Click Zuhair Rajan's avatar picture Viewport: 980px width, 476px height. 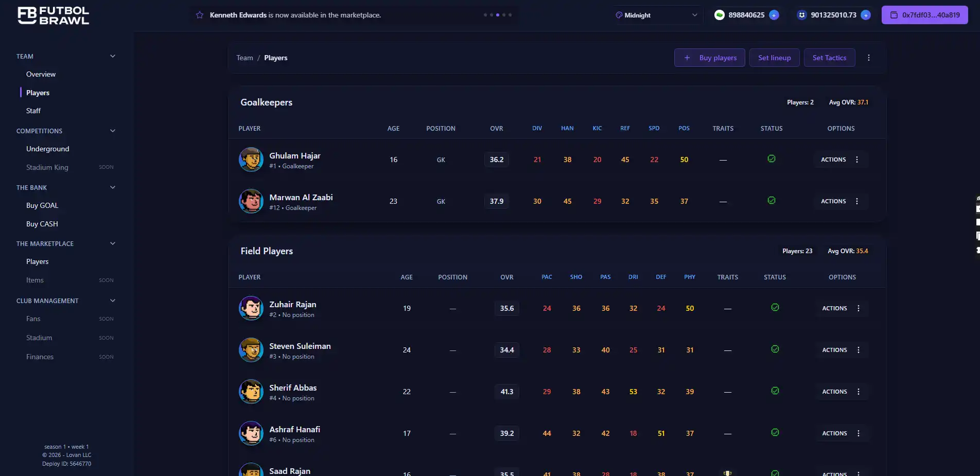click(x=251, y=308)
